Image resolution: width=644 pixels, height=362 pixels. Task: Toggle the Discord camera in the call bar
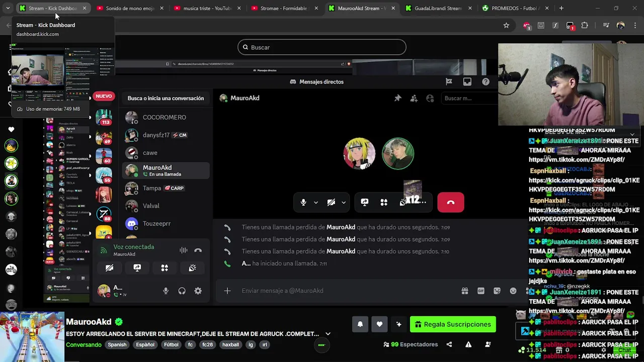coord(331,202)
